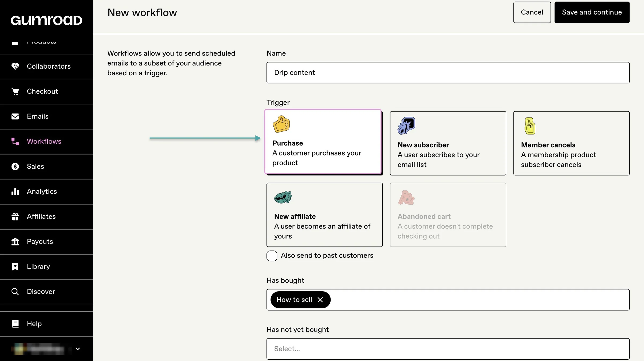Click Save and continue

tap(592, 12)
